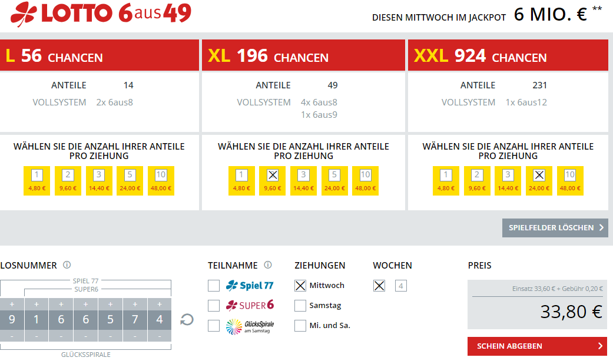
Task: Select 3 Anteile for 14,40 € in L
Action: click(x=99, y=181)
